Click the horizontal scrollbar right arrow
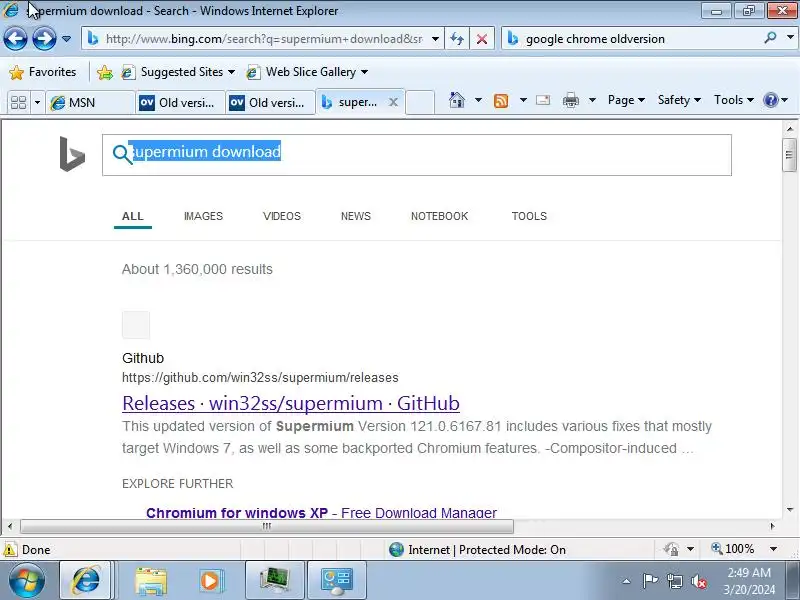800x600 pixels. tap(772, 526)
